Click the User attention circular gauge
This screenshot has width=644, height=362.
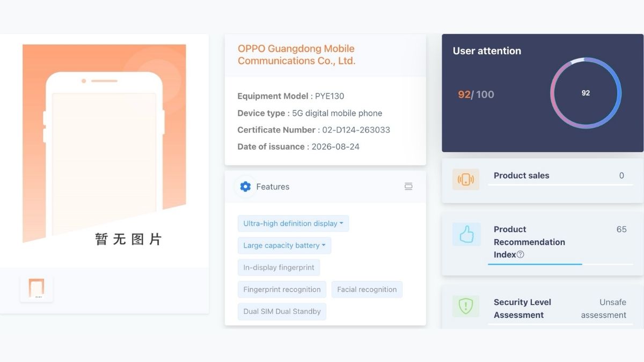click(586, 93)
